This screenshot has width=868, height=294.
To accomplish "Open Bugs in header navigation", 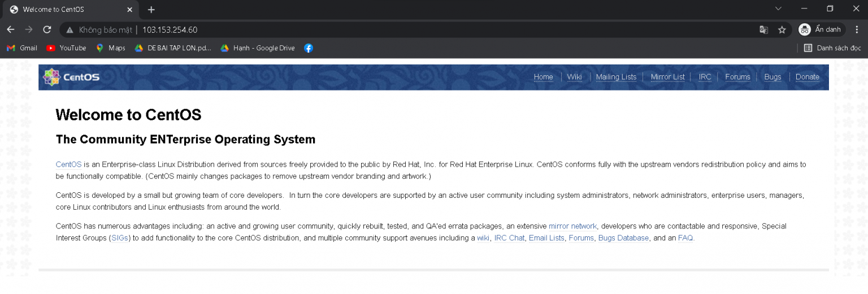I will [772, 77].
